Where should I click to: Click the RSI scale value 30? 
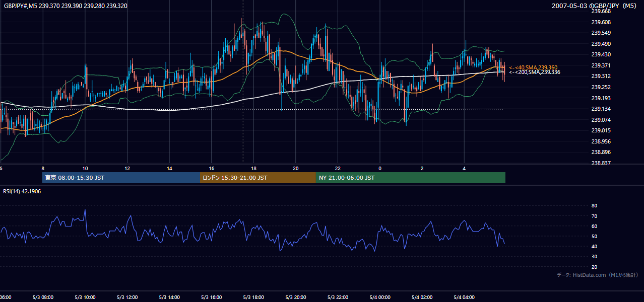tap(594, 257)
